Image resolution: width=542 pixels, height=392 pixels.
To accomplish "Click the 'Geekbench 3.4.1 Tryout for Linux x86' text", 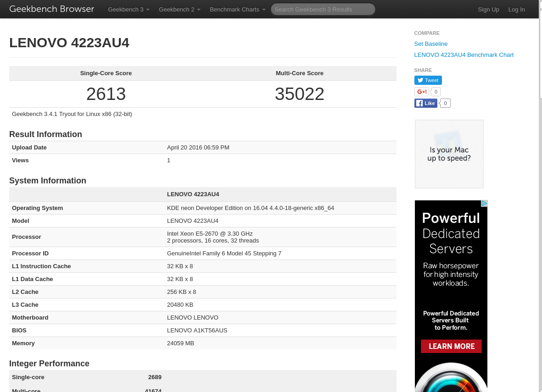I will pyautogui.click(x=72, y=114).
